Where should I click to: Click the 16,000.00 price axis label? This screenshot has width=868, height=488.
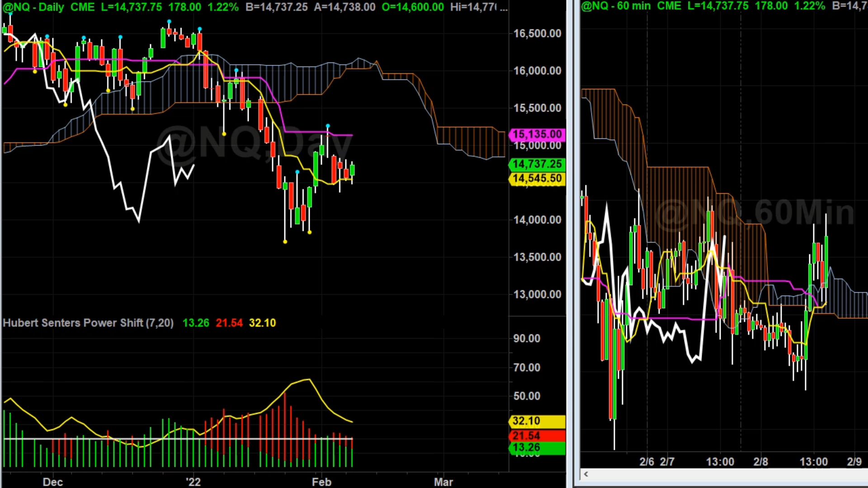click(x=537, y=70)
